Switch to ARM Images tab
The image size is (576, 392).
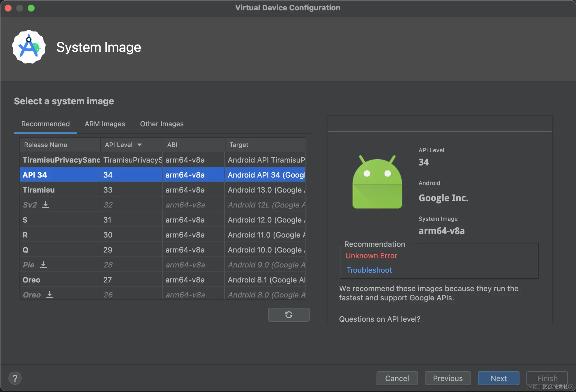tap(105, 124)
